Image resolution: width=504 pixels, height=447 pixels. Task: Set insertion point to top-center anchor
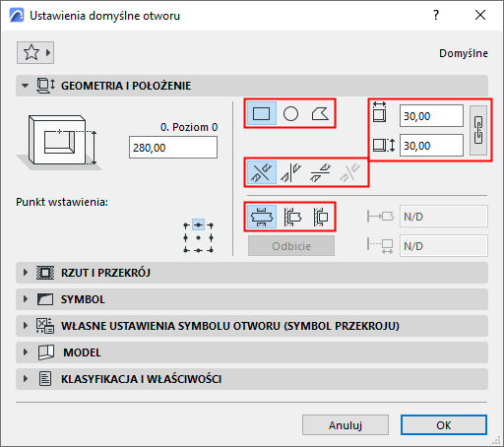pyautogui.click(x=198, y=225)
